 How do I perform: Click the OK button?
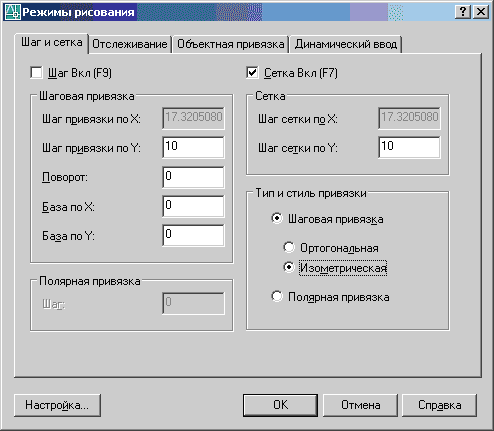[x=280, y=405]
